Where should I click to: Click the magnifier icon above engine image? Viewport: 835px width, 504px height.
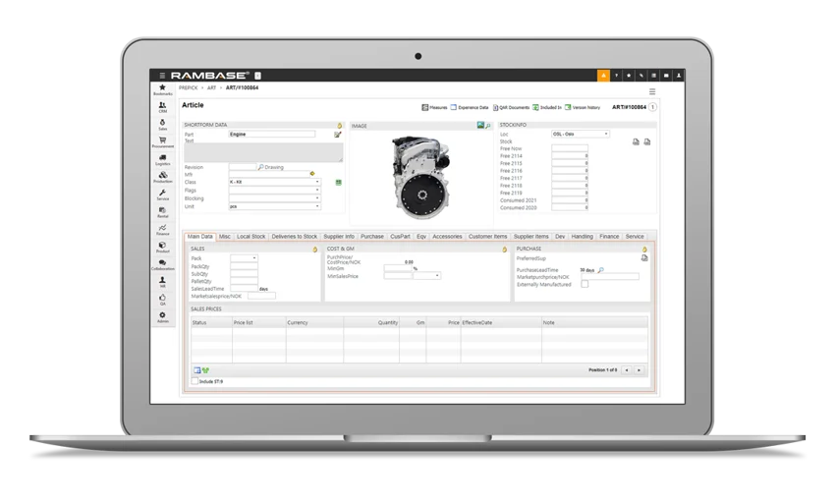(488, 126)
